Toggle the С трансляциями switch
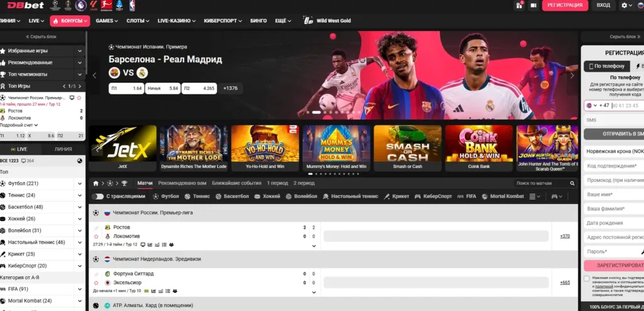Image resolution: width=644 pixels, height=311 pixels. pos(97,196)
